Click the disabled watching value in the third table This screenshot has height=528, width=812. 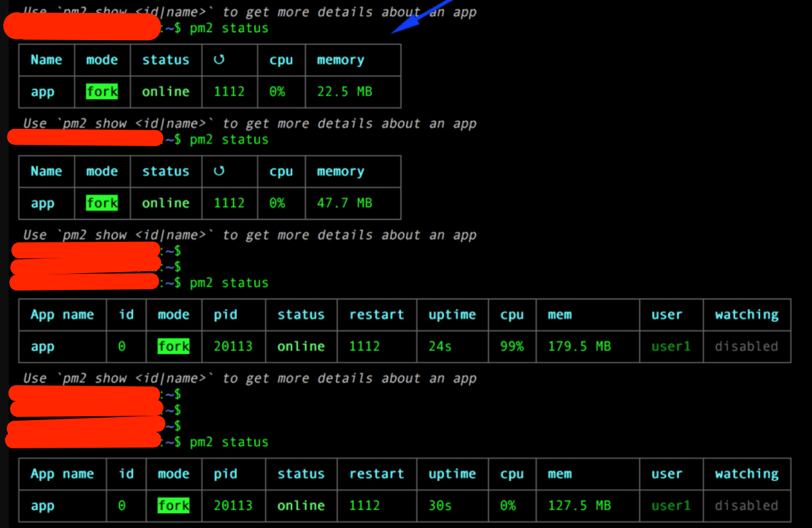tap(746, 346)
